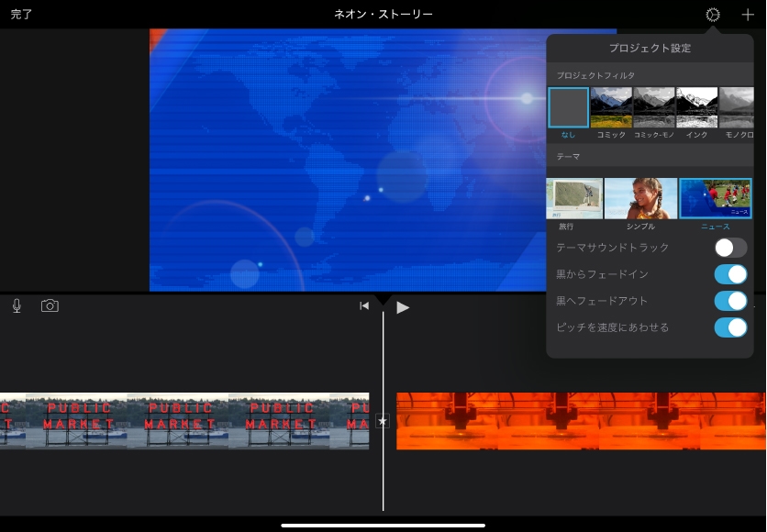The width and height of the screenshot is (767, 532).
Task: Select the orange clip in timeline
Action: click(x=578, y=421)
